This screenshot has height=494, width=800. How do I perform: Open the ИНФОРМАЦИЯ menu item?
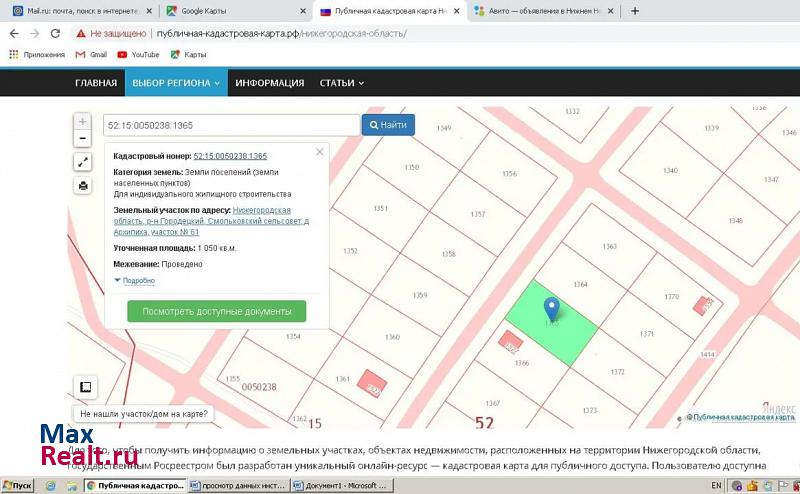pyautogui.click(x=270, y=83)
